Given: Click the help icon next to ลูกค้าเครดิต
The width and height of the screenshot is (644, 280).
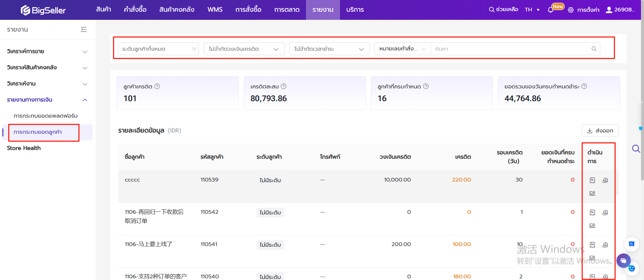Looking at the screenshot, I should (157, 86).
